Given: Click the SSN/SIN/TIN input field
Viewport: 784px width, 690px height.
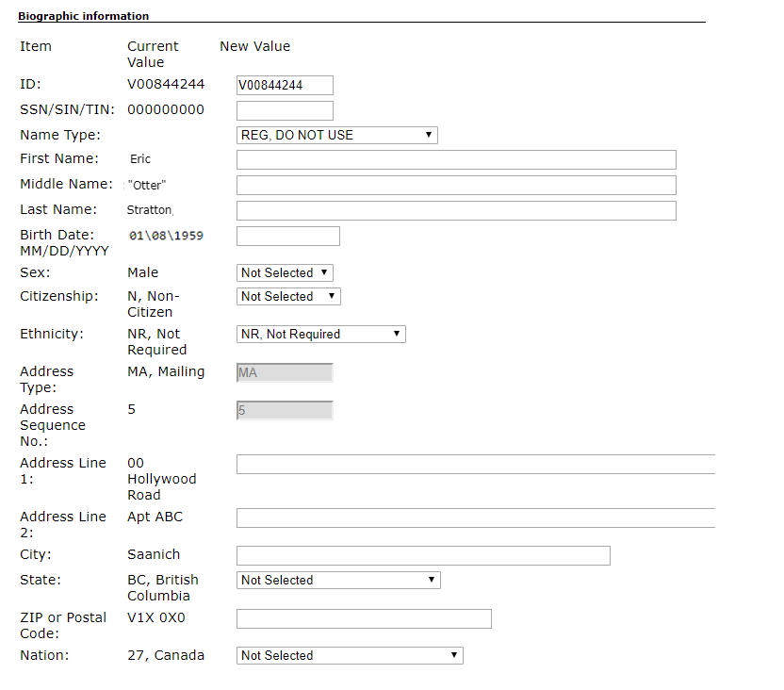Looking at the screenshot, I should pos(284,110).
